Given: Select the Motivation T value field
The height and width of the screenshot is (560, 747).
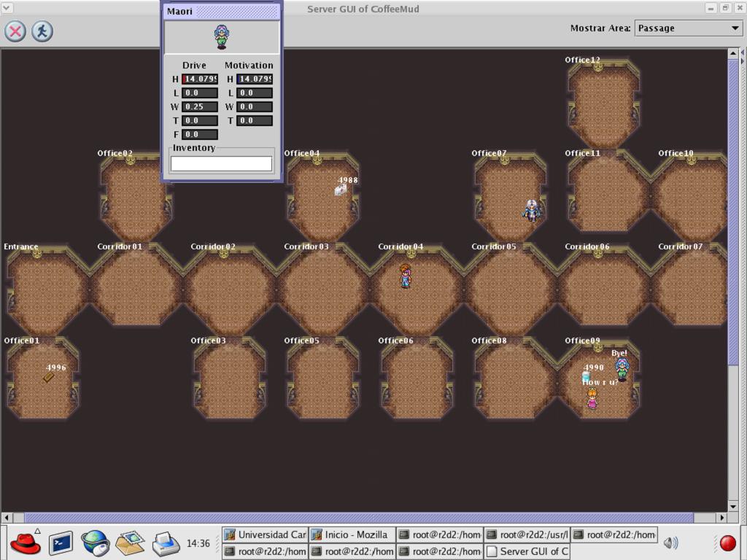Looking at the screenshot, I should point(255,120).
